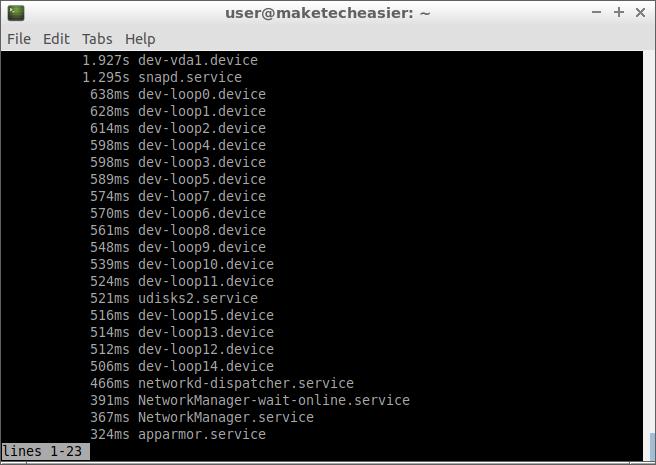Open the Tabs menu
Screen dimensions: 656x465
pos(97,39)
